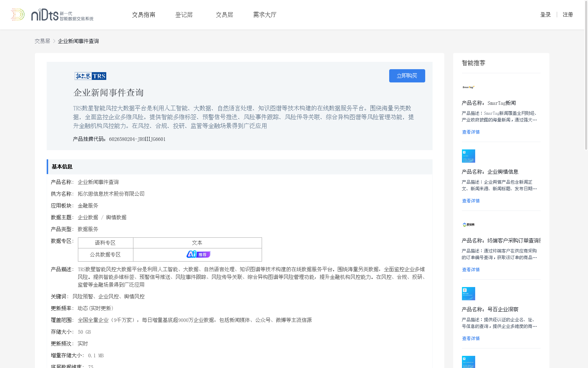Open the 需求大厅 menu
Screen dimensions: 588x368
[x=265, y=15]
